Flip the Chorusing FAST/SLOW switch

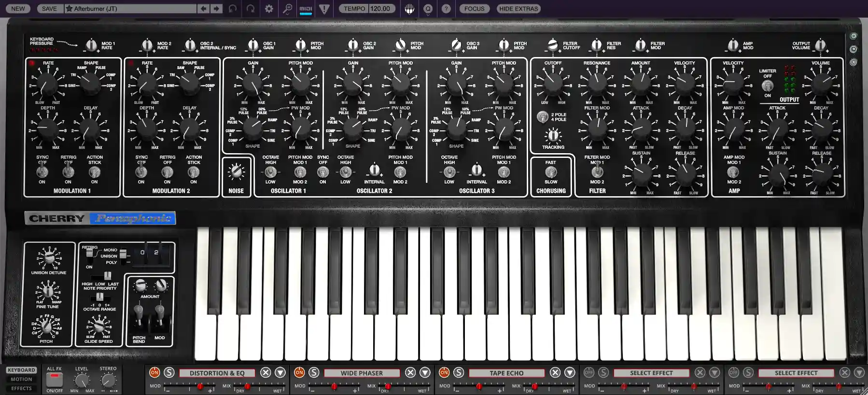click(551, 172)
